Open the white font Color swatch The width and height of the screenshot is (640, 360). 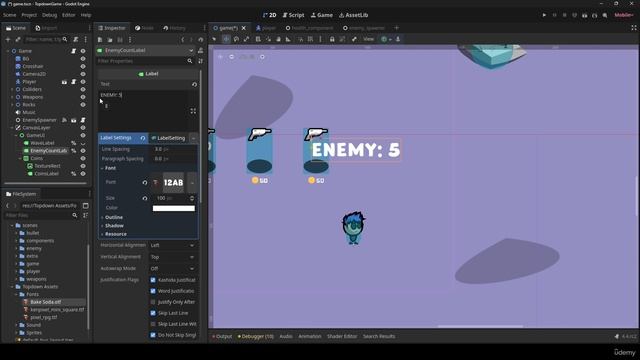click(174, 208)
